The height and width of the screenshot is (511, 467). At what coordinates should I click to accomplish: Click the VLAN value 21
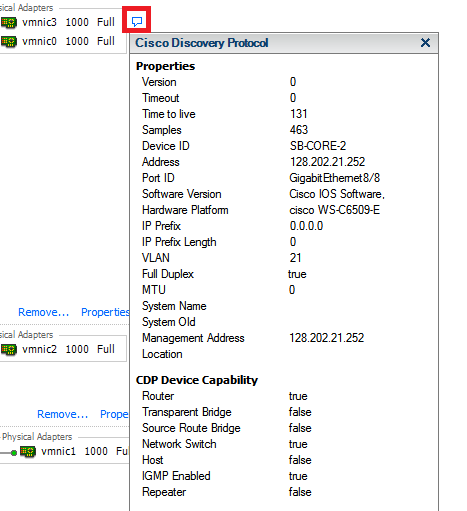295,258
